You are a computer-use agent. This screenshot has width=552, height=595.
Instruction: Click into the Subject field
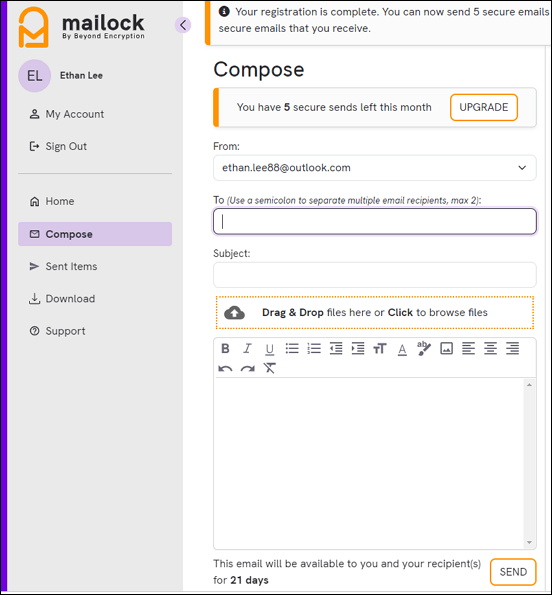pyautogui.click(x=374, y=275)
